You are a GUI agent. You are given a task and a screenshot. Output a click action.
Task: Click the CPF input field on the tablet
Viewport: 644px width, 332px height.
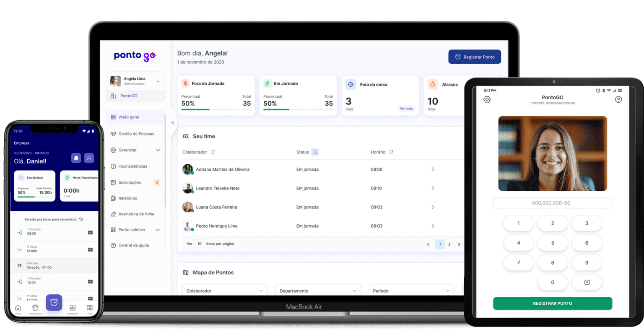click(552, 203)
